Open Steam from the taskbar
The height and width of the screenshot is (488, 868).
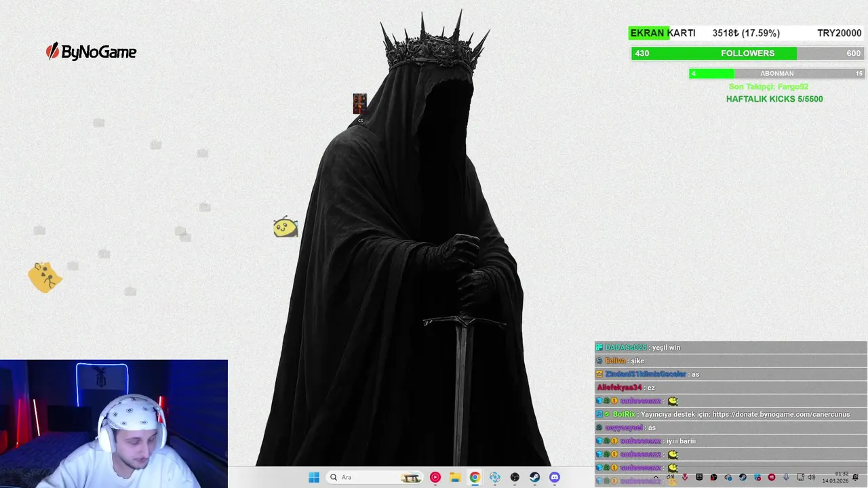coord(534,477)
